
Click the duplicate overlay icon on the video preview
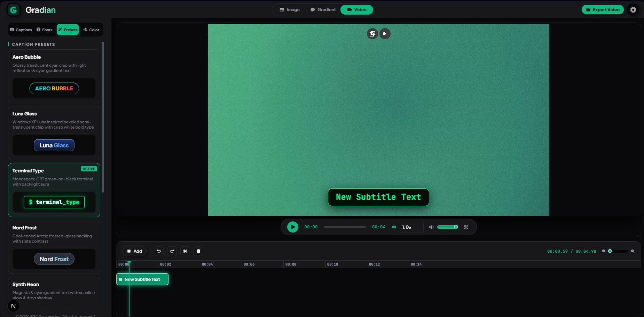click(372, 34)
